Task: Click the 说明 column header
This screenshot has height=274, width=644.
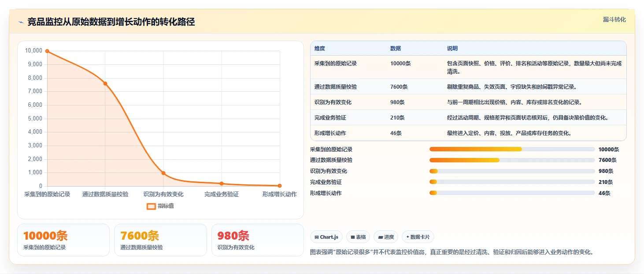Action: 452,49
